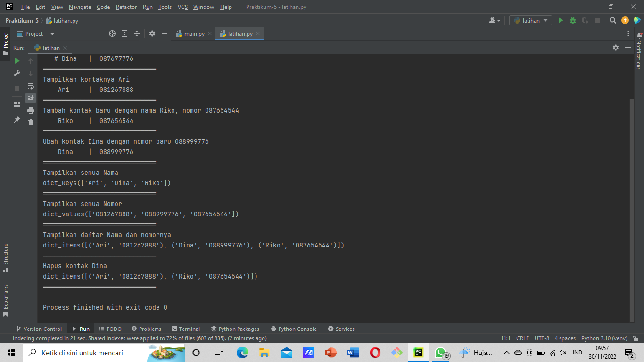Open the Navigate menu

80,7
